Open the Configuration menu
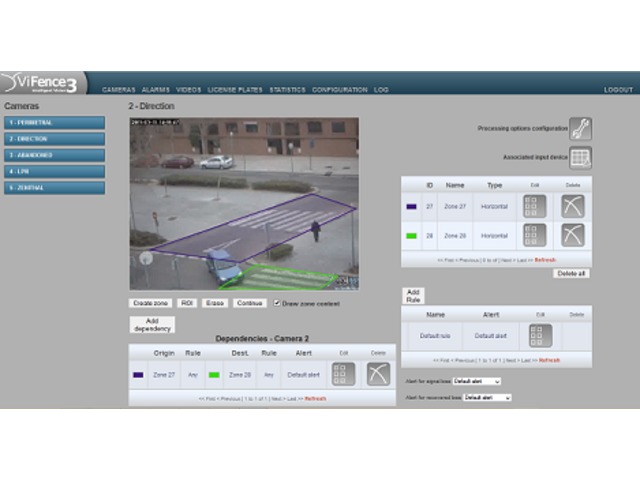Screen dimensions: 640x480 click(339, 90)
